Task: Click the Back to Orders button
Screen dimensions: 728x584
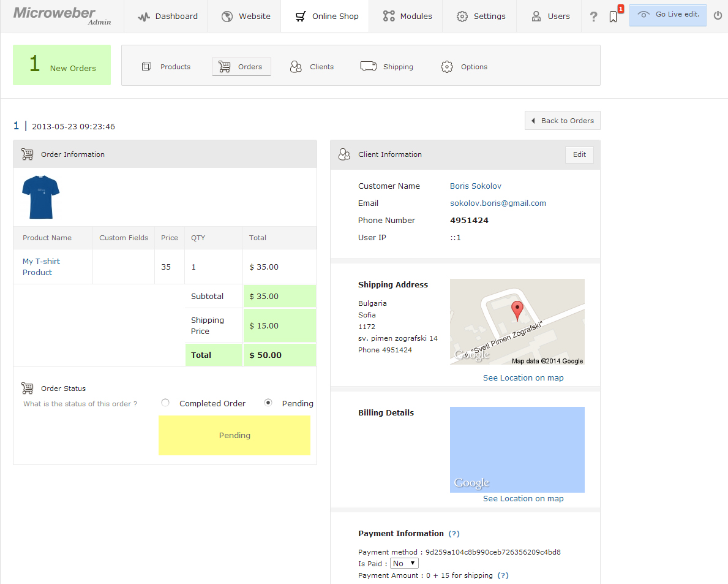Action: click(562, 121)
